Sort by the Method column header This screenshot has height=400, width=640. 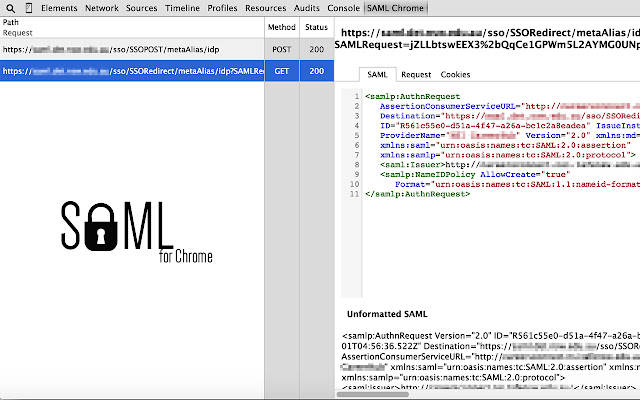281,27
